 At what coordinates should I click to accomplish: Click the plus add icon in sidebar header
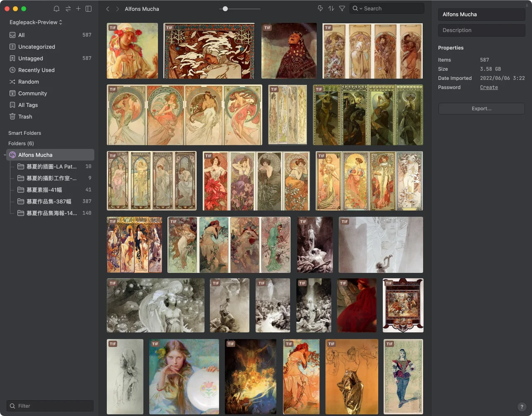click(78, 9)
